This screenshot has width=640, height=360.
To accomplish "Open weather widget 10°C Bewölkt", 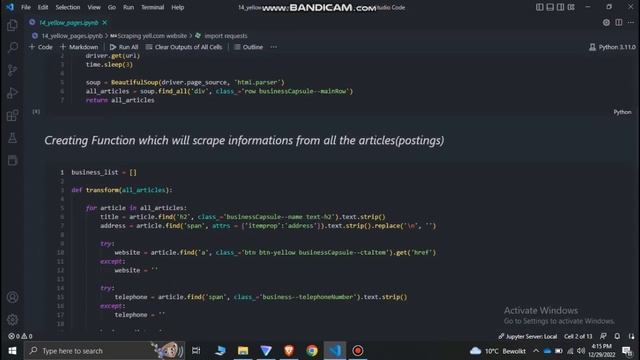I will point(498,351).
